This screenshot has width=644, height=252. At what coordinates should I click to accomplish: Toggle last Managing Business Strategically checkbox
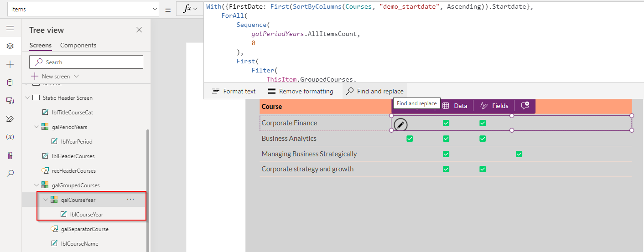[519, 154]
